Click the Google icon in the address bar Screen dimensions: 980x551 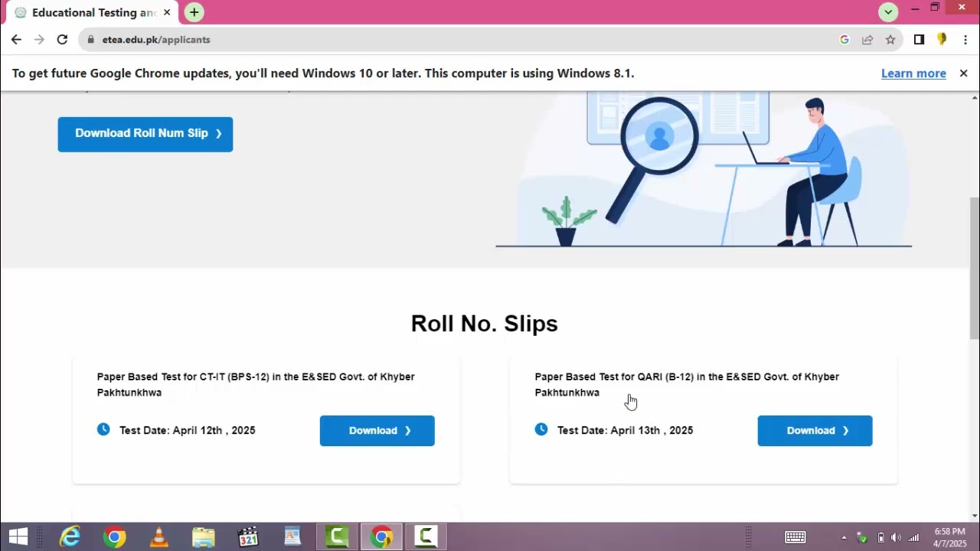(844, 40)
